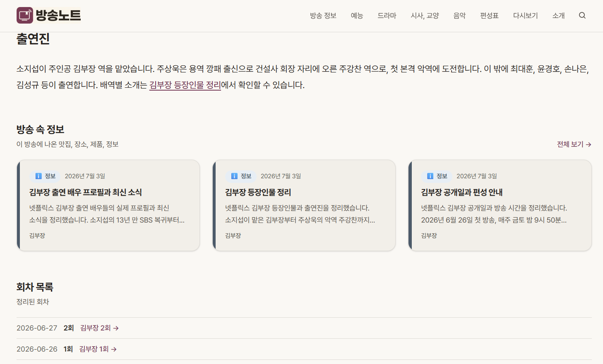Click the 회차 목록 heading
The image size is (603, 364).
tap(35, 287)
